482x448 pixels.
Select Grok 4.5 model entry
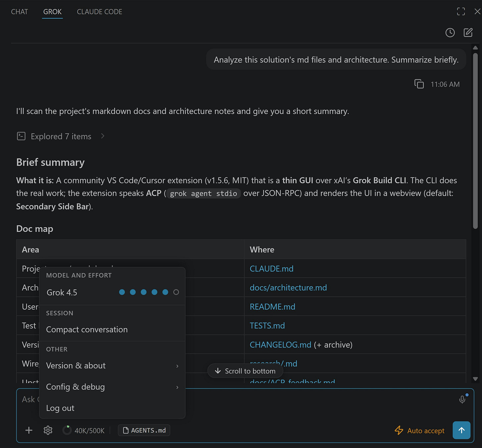click(x=62, y=292)
